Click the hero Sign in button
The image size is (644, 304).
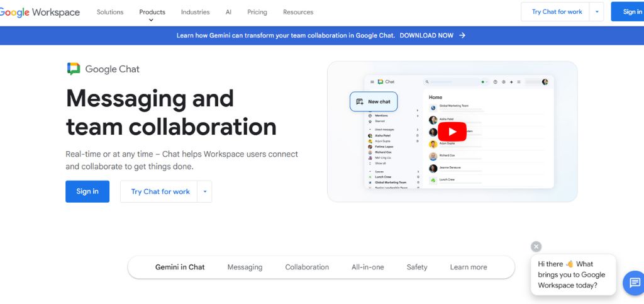tap(87, 191)
